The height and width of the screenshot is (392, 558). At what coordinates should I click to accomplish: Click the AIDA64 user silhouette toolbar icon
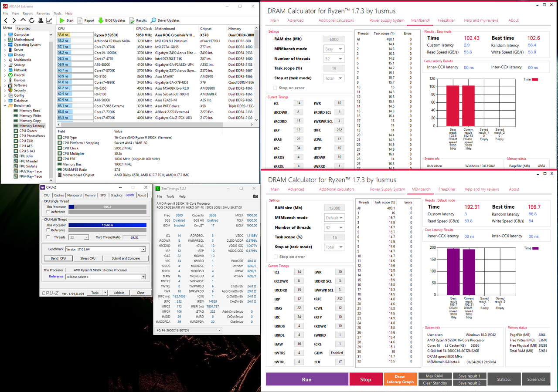tap(41, 20)
